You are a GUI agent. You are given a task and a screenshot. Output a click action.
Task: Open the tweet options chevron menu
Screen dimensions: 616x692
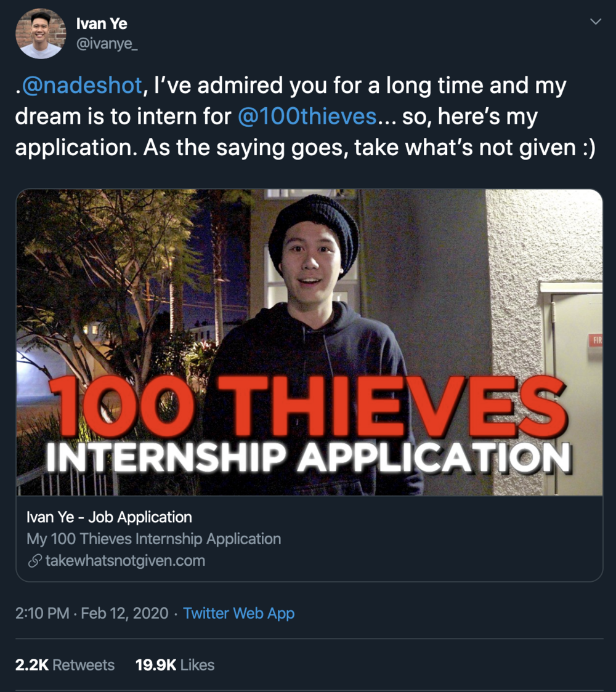[595, 22]
